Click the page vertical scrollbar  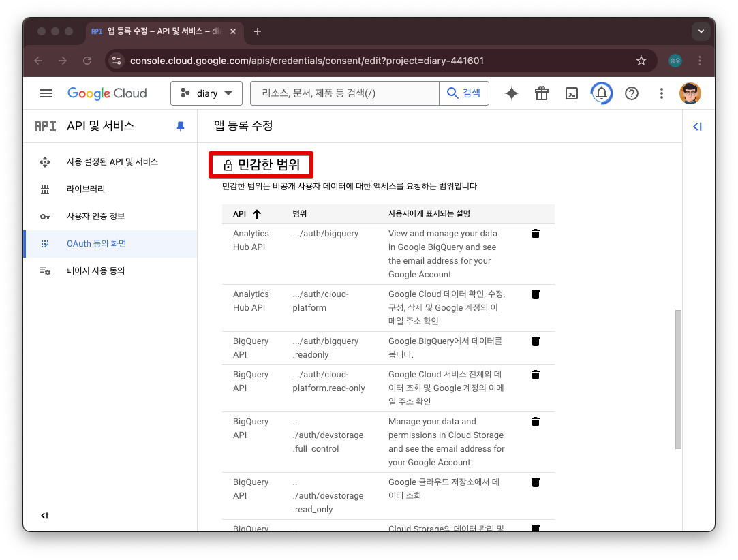pyautogui.click(x=678, y=379)
